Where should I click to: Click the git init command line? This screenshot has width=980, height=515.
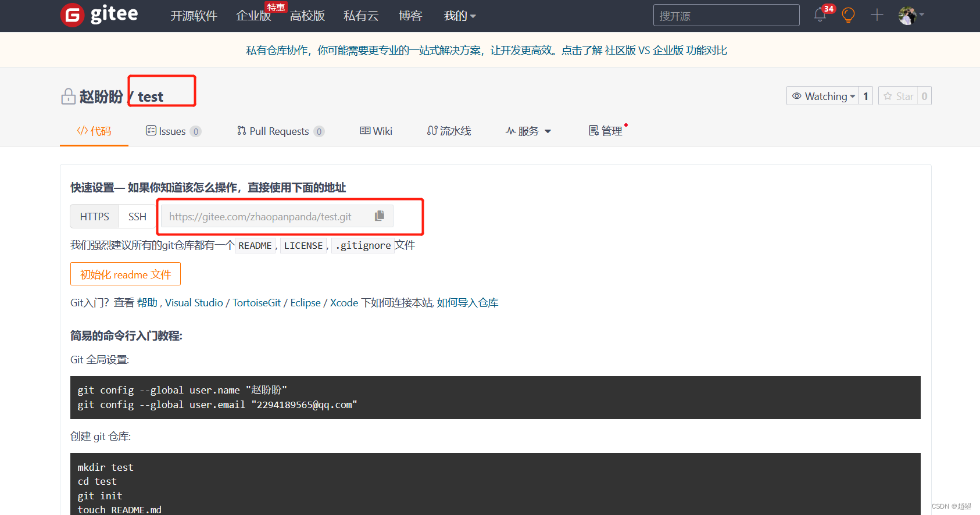[100, 496]
